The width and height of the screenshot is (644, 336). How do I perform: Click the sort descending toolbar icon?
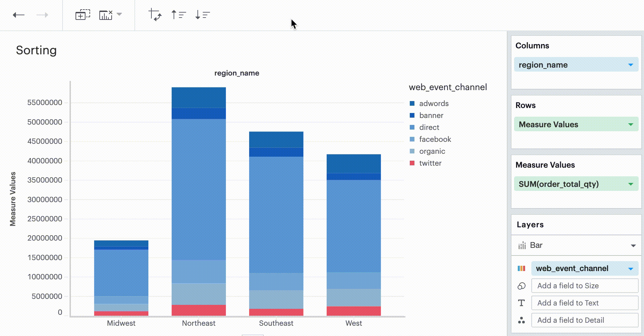click(x=202, y=15)
